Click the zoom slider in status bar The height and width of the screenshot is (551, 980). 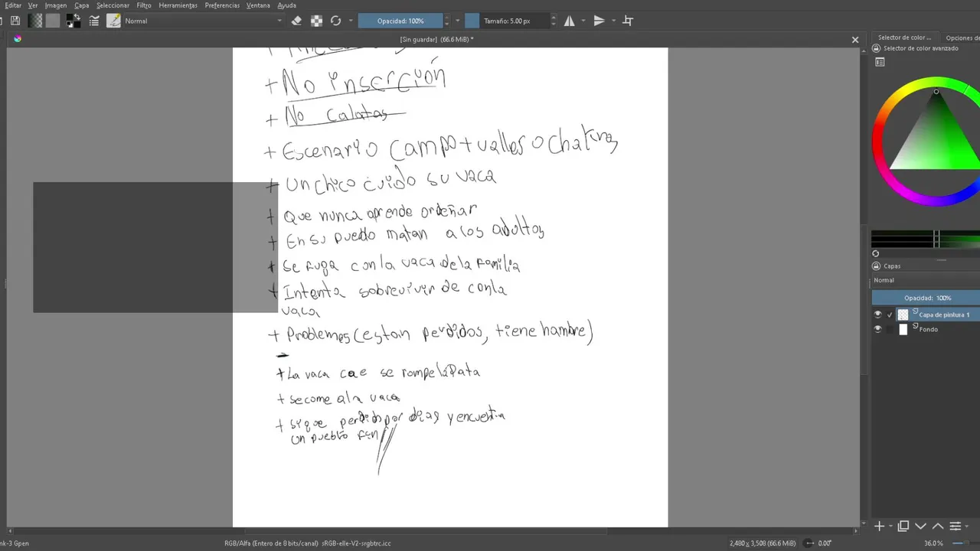pyautogui.click(x=966, y=543)
